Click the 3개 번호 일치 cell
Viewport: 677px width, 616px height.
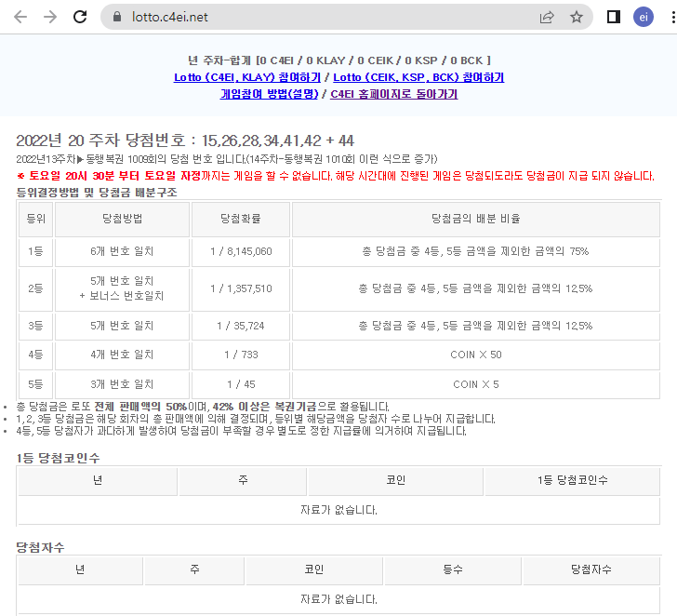[x=122, y=385]
